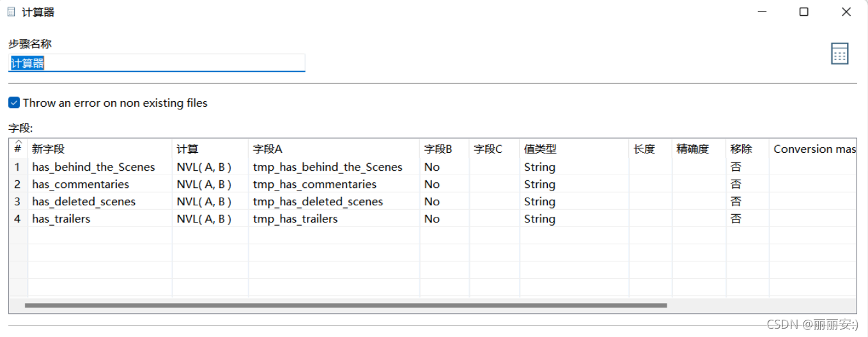This screenshot has height=337, width=868.
Task: Click remove value 否 in has_behind_the_Scenes row
Action: (x=747, y=167)
